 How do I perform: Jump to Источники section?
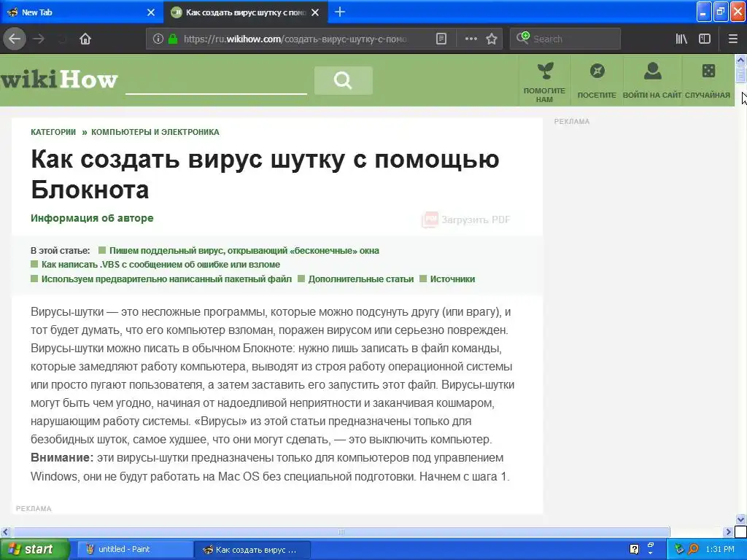tap(452, 279)
